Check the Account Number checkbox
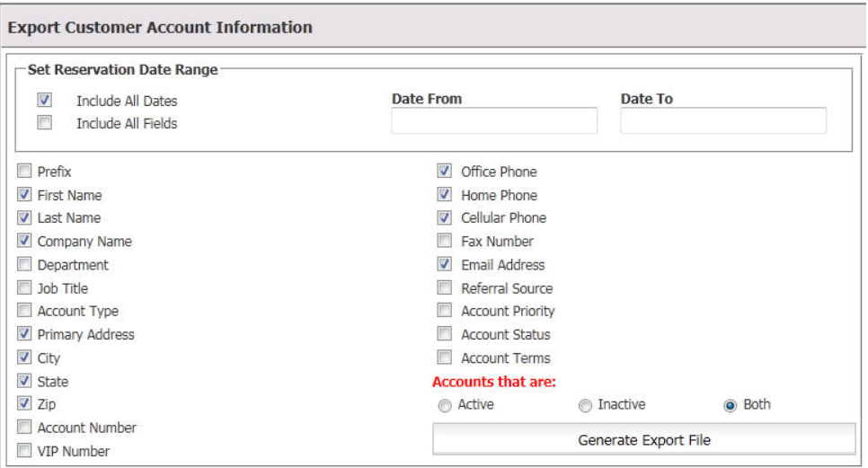868x468 pixels. tap(24, 428)
